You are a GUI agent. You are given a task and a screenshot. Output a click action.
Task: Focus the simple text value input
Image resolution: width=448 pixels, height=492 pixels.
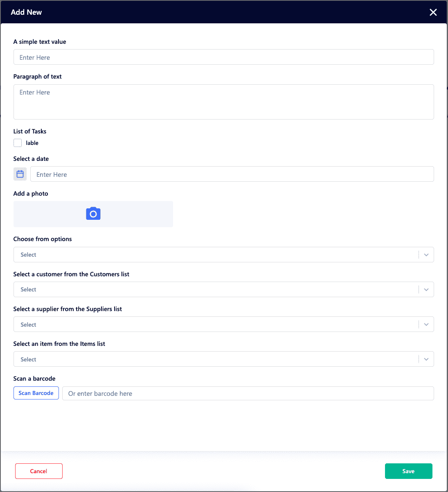coord(223,57)
